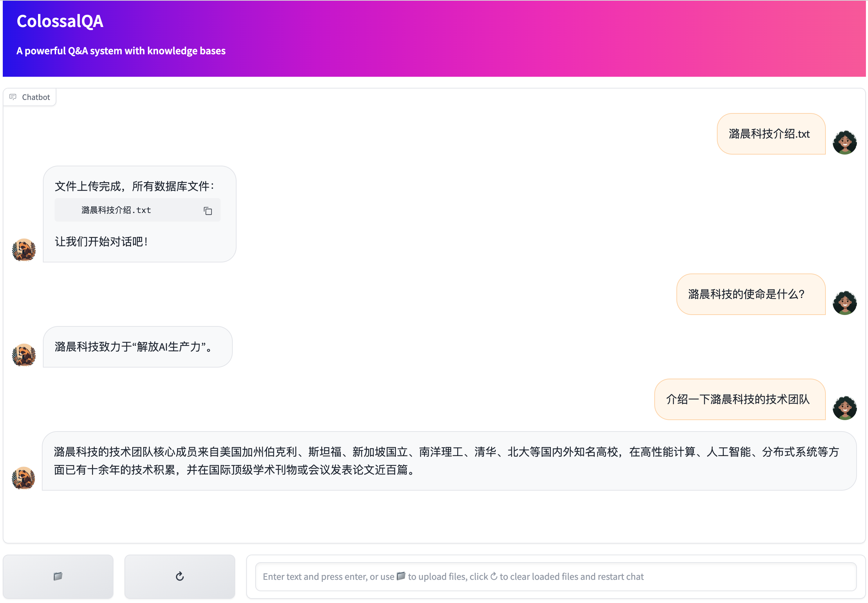Click the ColossalQA title heading

[x=60, y=21]
